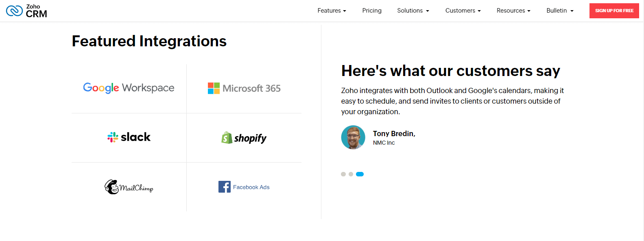Expand the Resources dropdown menu
The height and width of the screenshot is (241, 644).
[513, 11]
